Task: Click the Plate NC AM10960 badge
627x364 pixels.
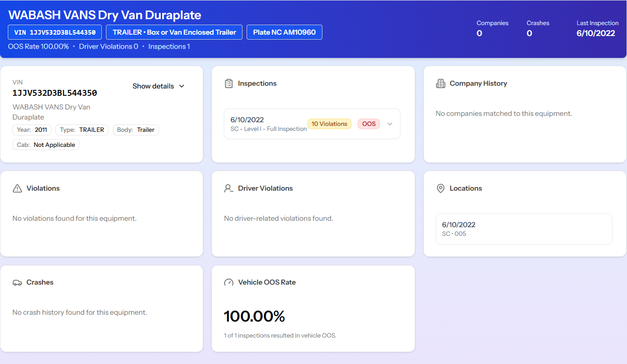Action: coord(284,32)
